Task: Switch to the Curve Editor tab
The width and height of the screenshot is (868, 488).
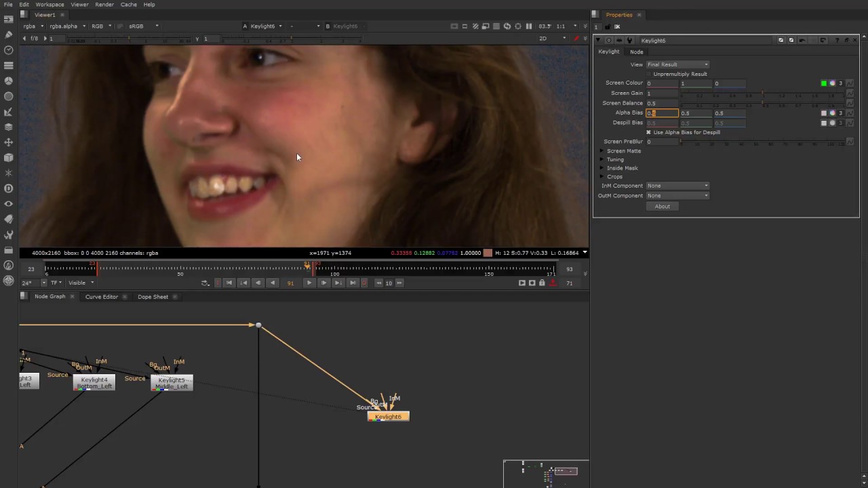Action: 102,297
